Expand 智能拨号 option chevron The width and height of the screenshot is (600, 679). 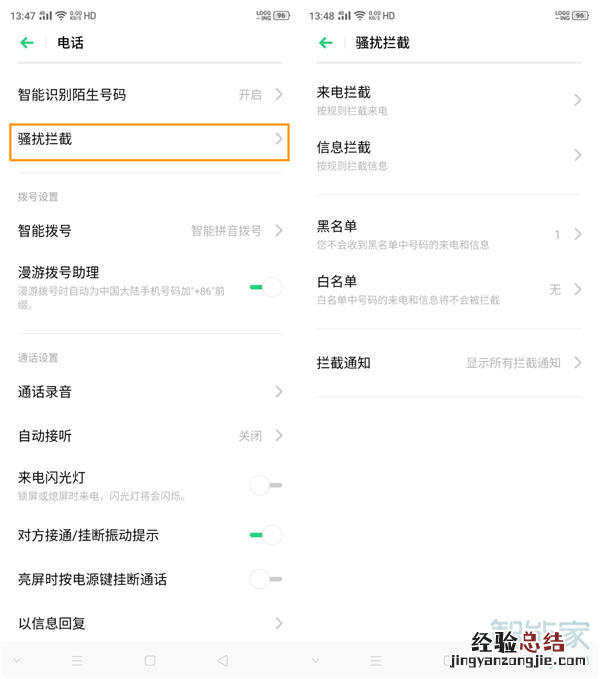pos(279,230)
